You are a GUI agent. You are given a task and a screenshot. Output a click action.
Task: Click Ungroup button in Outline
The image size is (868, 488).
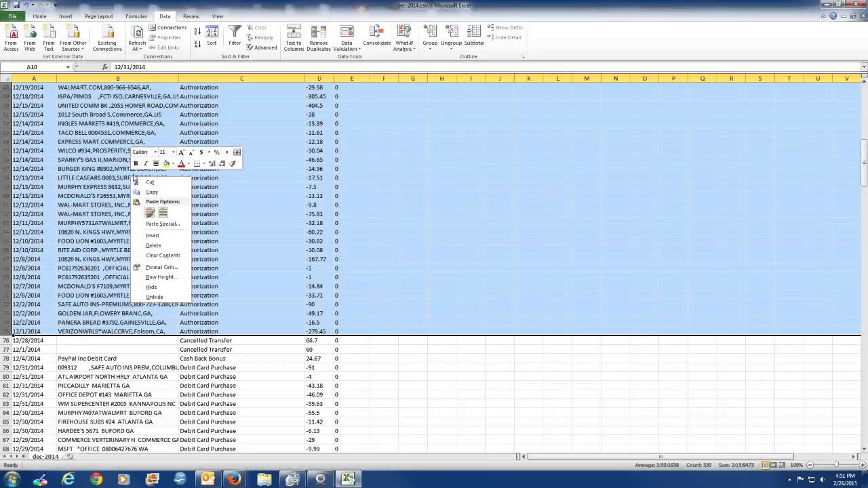[451, 38]
